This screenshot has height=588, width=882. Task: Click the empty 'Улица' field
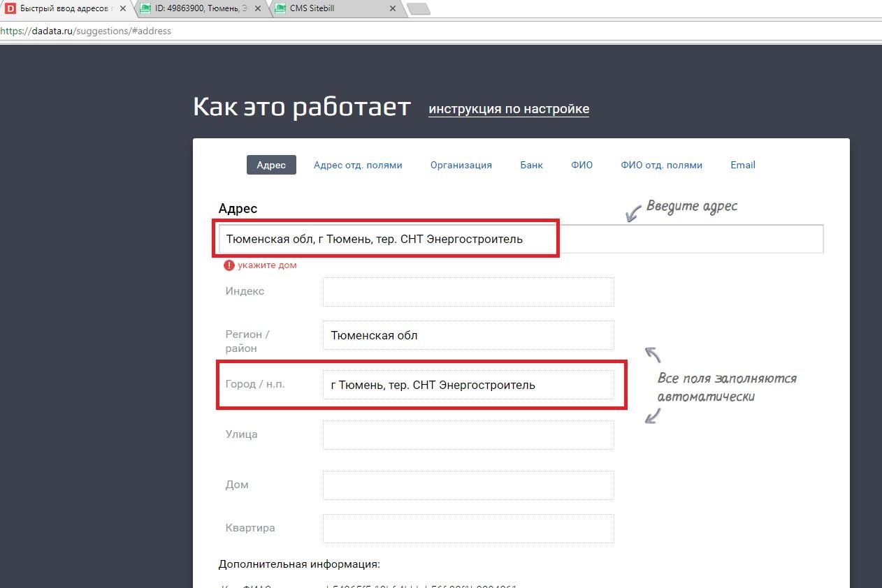468,434
